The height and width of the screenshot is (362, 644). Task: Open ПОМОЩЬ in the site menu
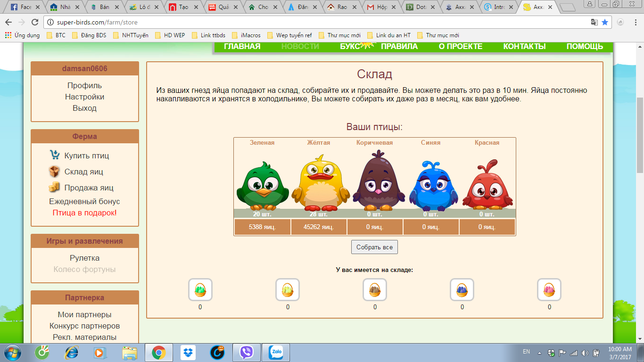pyautogui.click(x=585, y=46)
